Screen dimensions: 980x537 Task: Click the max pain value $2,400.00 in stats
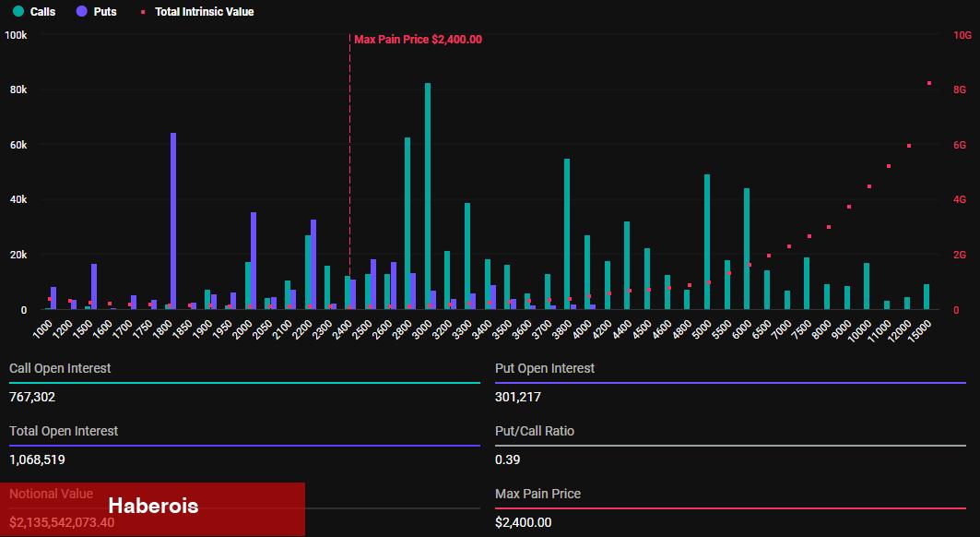523,522
